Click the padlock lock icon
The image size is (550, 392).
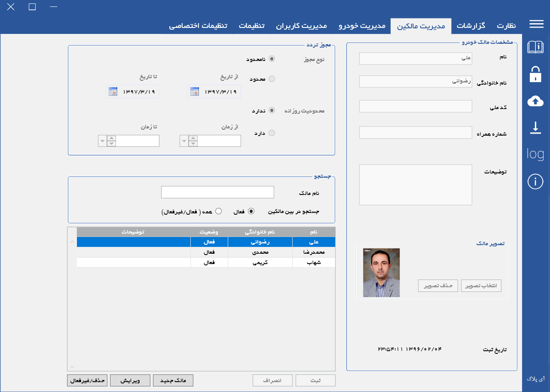coord(535,74)
